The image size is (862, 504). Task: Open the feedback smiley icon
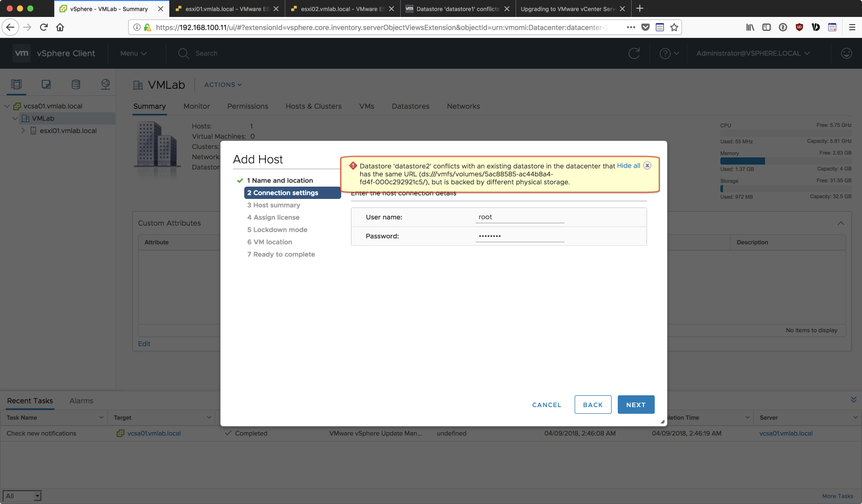[846, 53]
